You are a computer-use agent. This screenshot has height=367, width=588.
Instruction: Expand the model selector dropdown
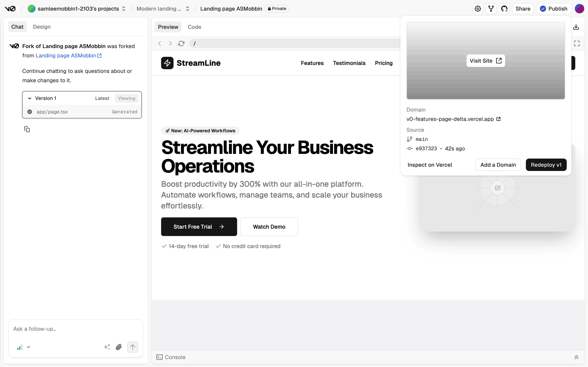(28, 347)
